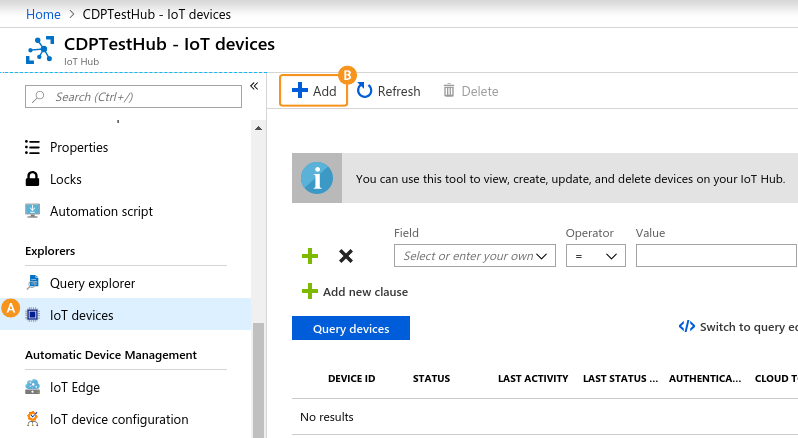Click the blue info icon in banner

point(317,179)
